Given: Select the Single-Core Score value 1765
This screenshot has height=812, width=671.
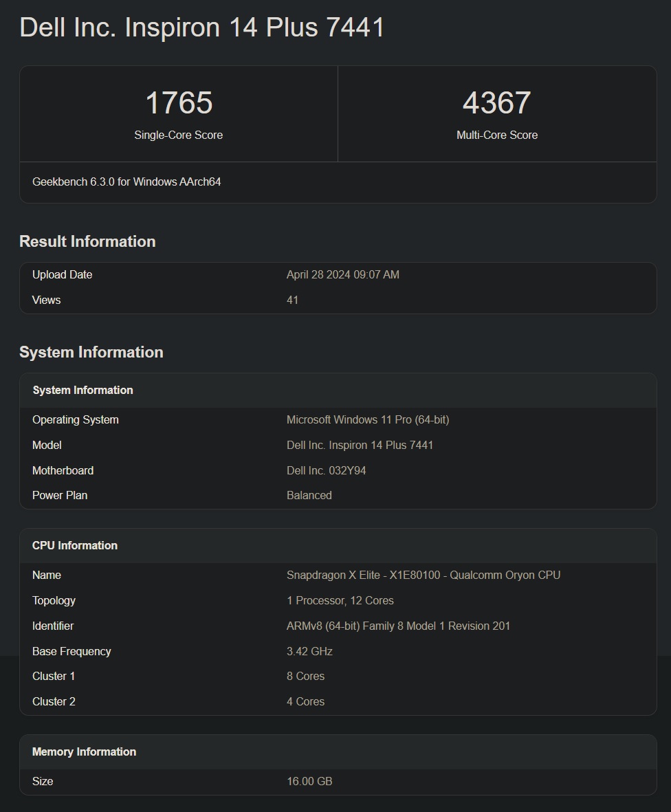Looking at the screenshot, I should pyautogui.click(x=178, y=103).
